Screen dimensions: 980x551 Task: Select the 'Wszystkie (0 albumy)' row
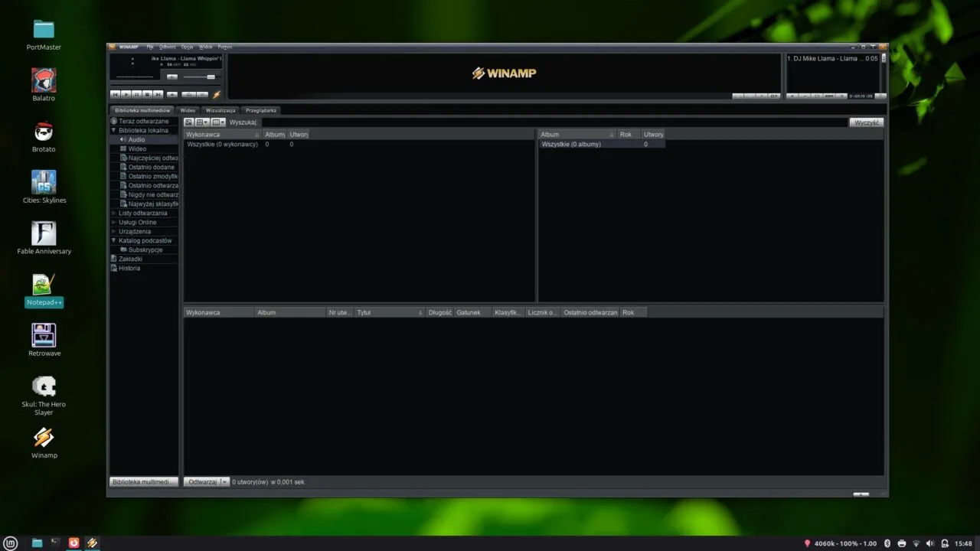pyautogui.click(x=602, y=144)
